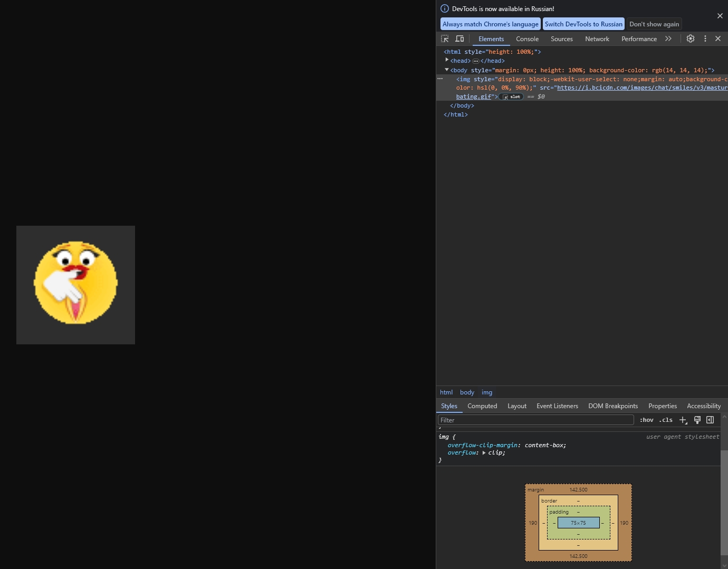Click the top margin value 142.500
Screen dimensions: 728x569
point(578,490)
